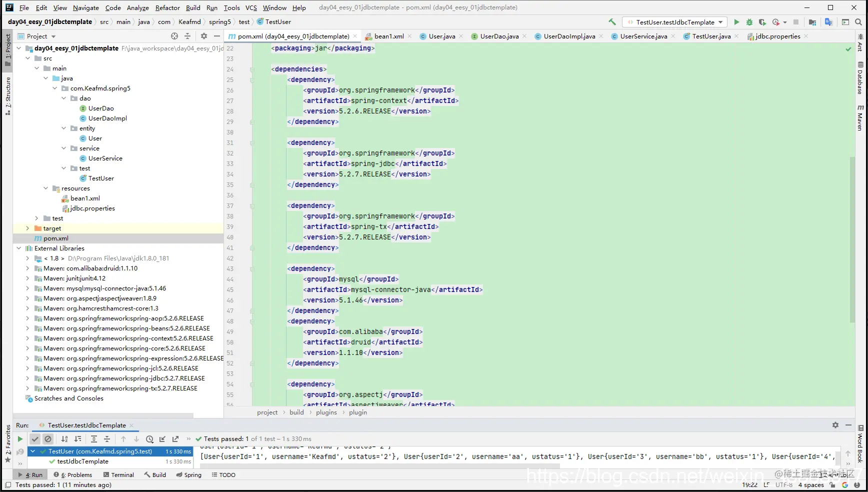Click the plugins breadcrumb

pos(326,412)
